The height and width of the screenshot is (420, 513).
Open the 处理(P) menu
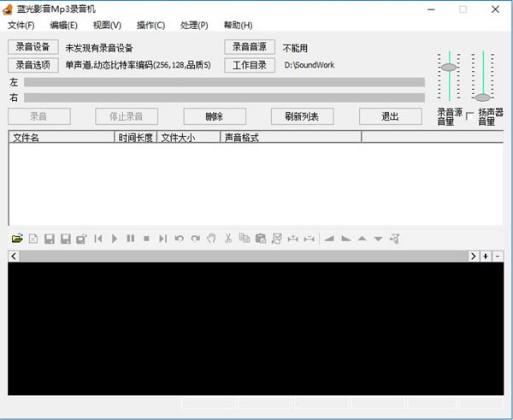[x=194, y=25]
